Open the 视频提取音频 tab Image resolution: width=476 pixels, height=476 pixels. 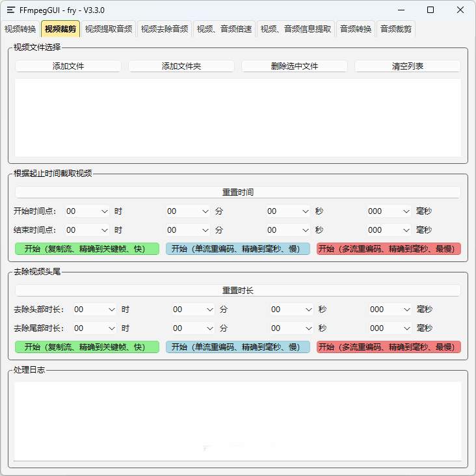(109, 29)
